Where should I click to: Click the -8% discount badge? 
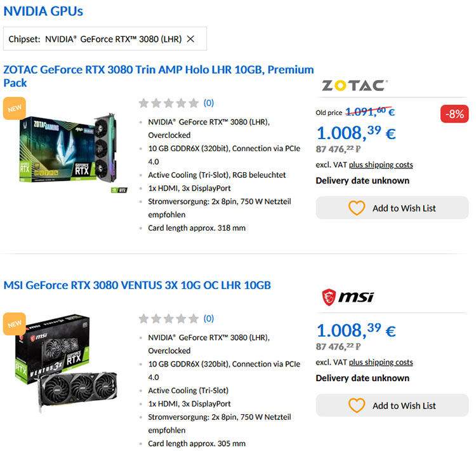click(x=454, y=114)
